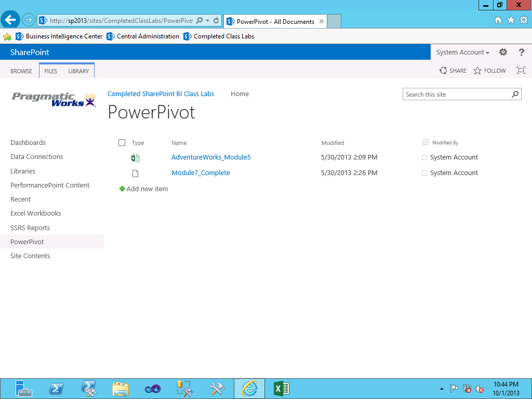Viewport: 532px width, 399px height.
Task: Open Libraries in the left navigation
Action: click(23, 171)
